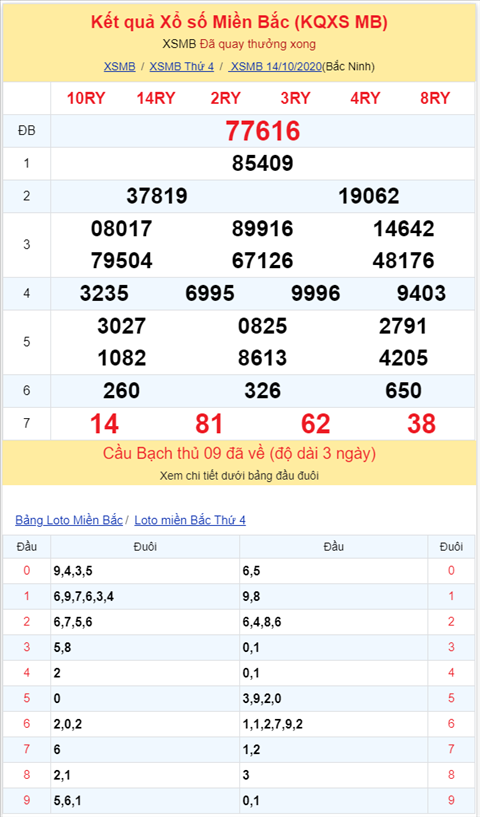Click third prize number 79504
This screenshot has width=480, height=817.
[x=121, y=261]
